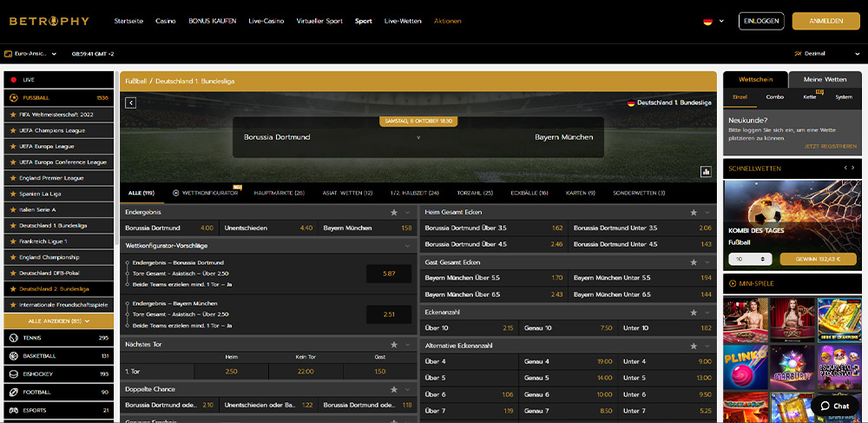
Task: Open the Dezimal odds format dropdown
Action: pyautogui.click(x=826, y=54)
